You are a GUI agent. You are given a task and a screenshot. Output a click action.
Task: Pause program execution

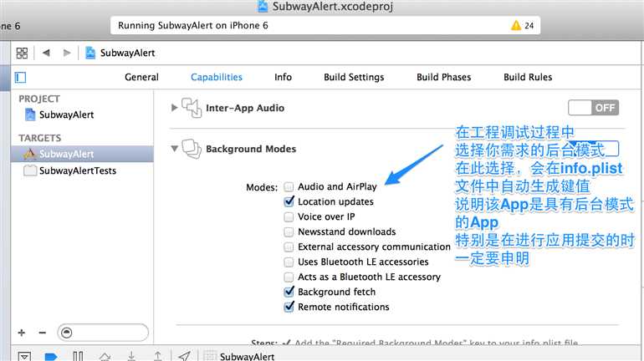tap(78, 356)
